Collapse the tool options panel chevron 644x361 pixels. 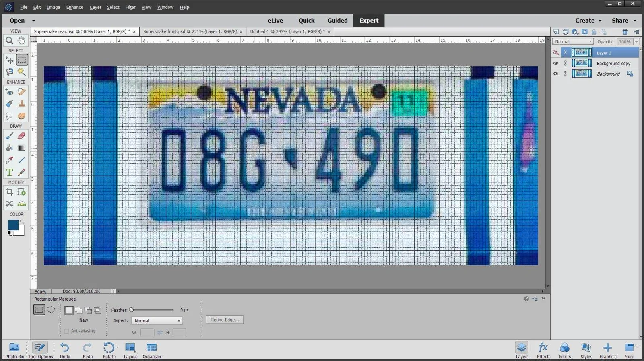point(543,299)
